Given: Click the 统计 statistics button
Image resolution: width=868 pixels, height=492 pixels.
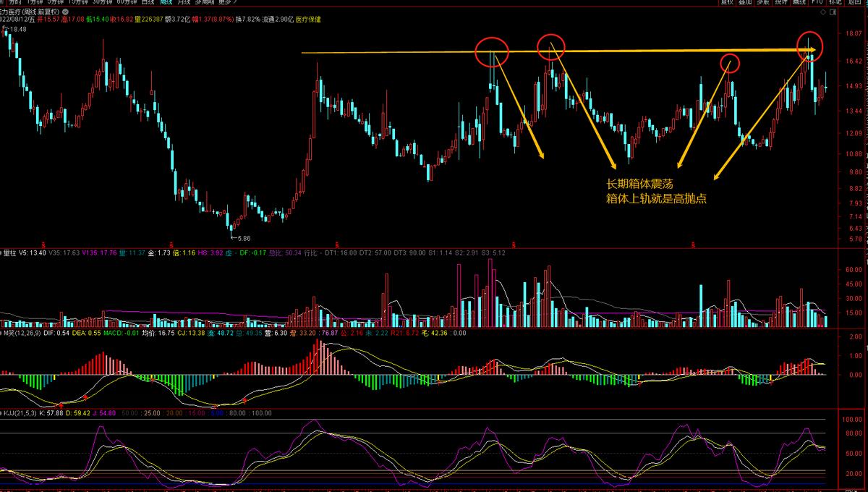Looking at the screenshot, I should point(781,3).
